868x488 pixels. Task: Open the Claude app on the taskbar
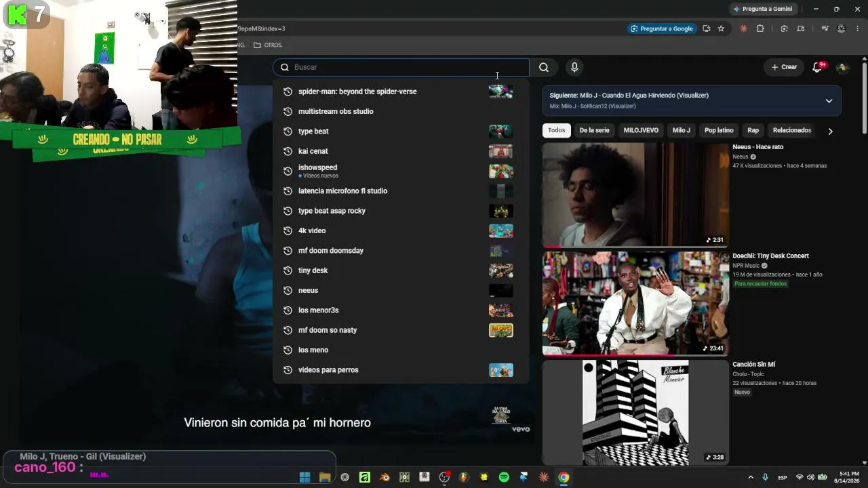pyautogui.click(x=544, y=477)
